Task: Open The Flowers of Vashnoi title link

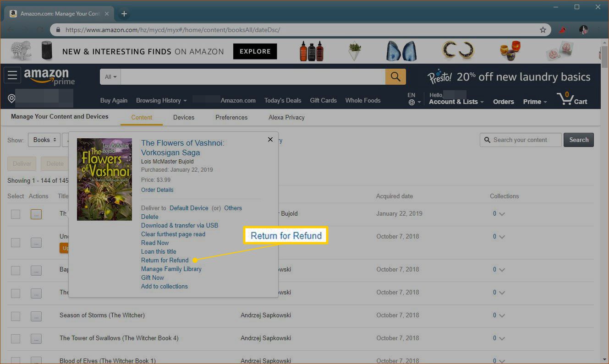Action: point(183,148)
